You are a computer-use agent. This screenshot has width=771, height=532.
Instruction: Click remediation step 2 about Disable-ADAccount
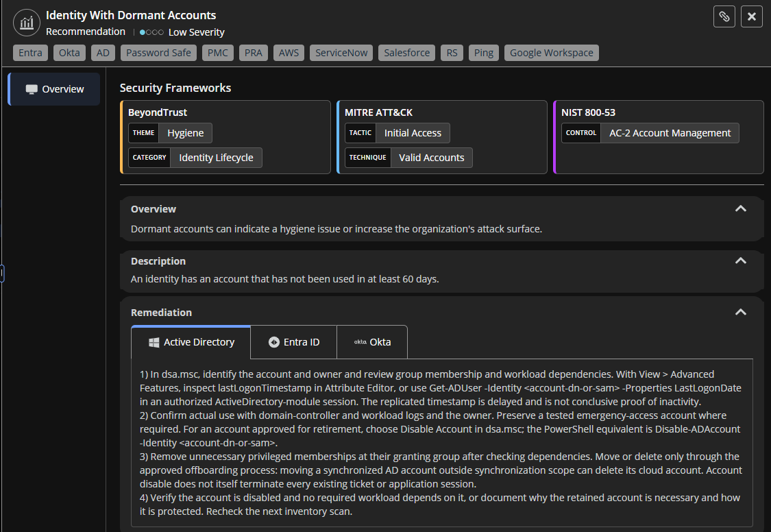(x=440, y=429)
